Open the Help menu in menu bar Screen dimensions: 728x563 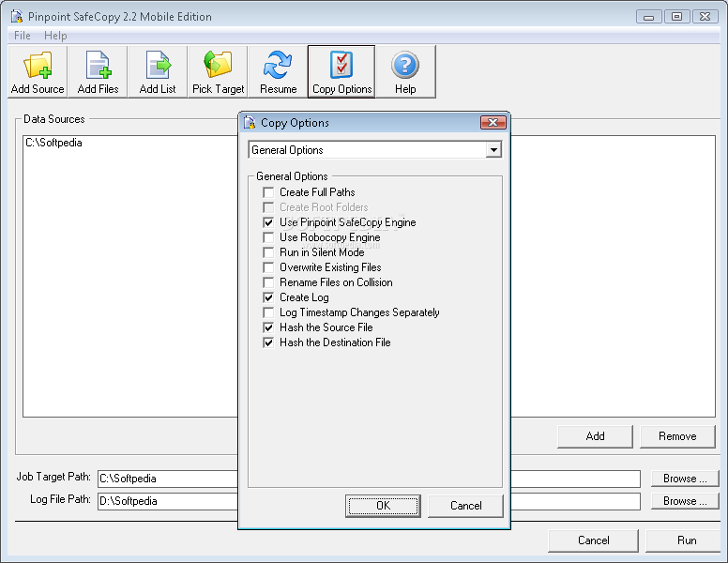point(55,36)
